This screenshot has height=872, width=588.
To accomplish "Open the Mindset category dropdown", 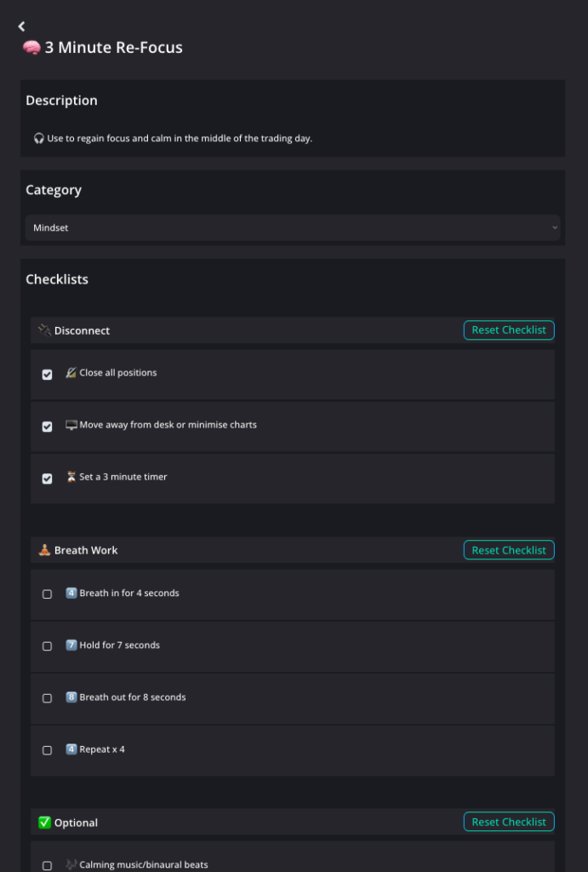I will (293, 227).
